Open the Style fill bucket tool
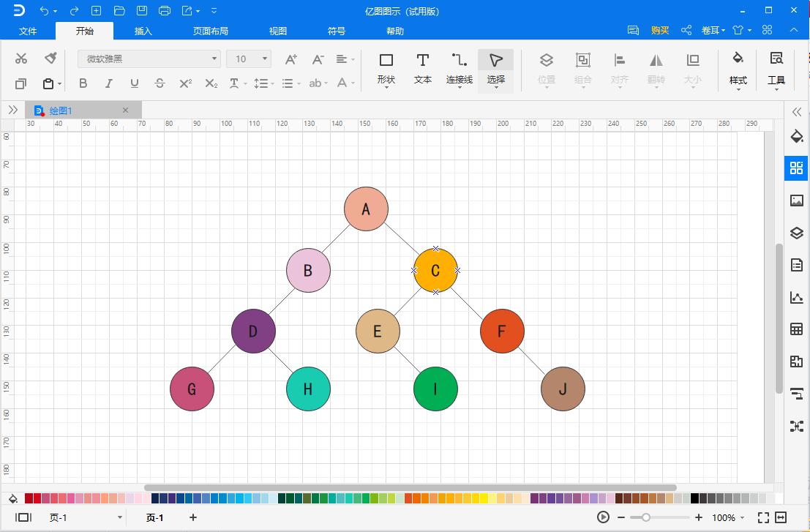This screenshot has width=810, height=532. pyautogui.click(x=738, y=67)
